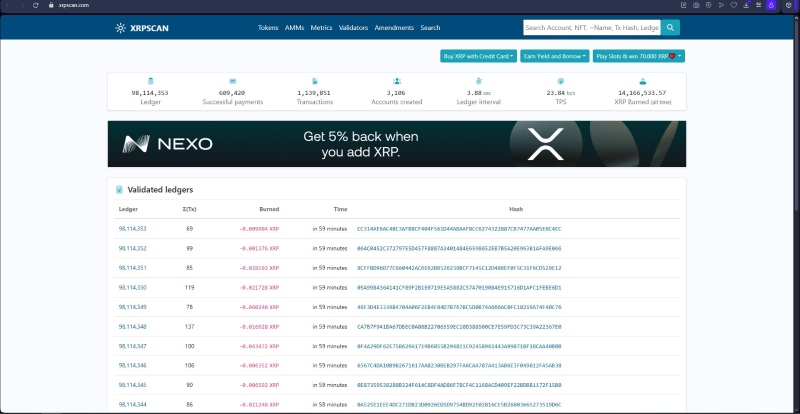
Task: Open the browser extensions cube icon
Action: [x=789, y=5]
